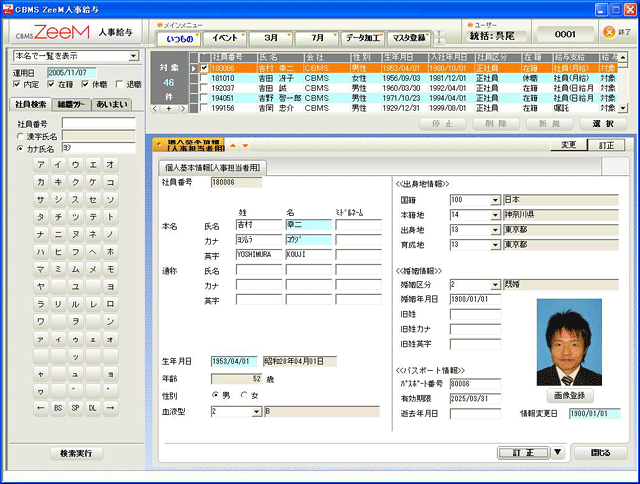Viewport: 640px width, 484px height.
Task: Click the orange up triangle beside panel title
Action: point(233,146)
